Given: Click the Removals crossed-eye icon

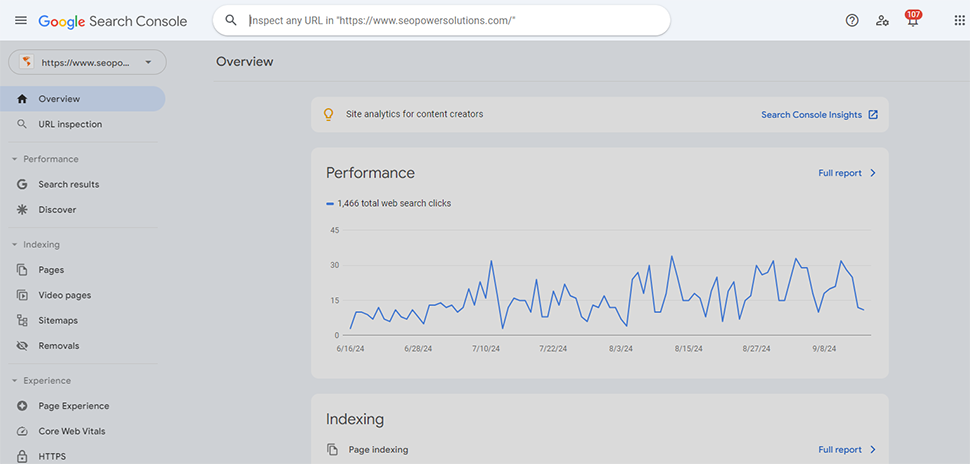Looking at the screenshot, I should point(22,346).
